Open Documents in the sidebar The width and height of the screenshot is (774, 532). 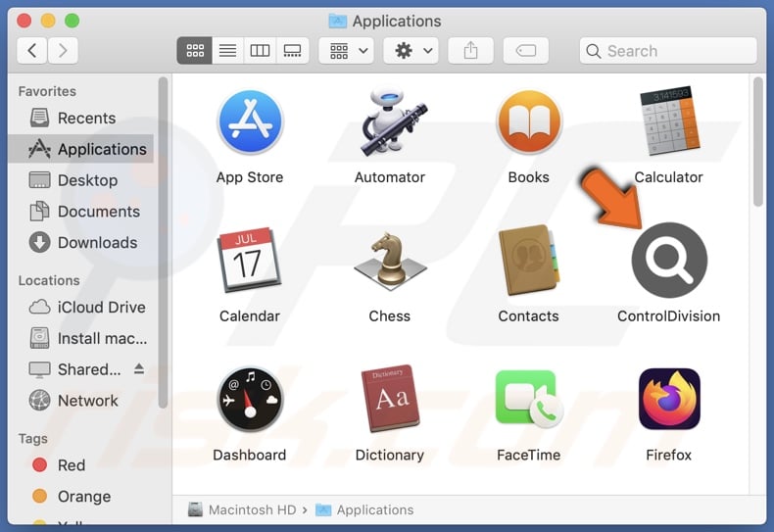click(80, 212)
